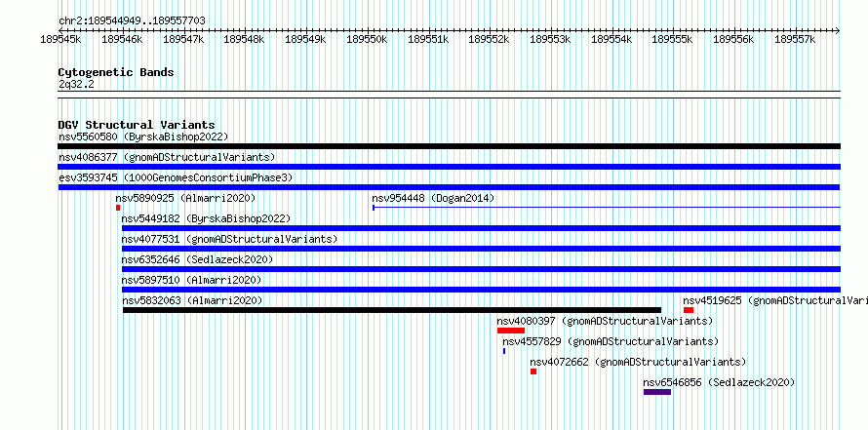Open the nsv4077531 blue variant bar
Screen dimensions: 868x430
[481, 249]
